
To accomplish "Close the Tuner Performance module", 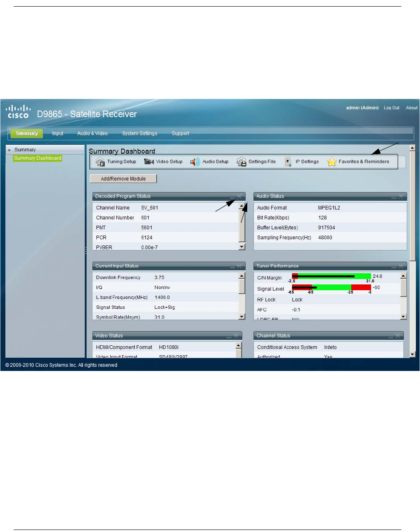I will point(401,266).
